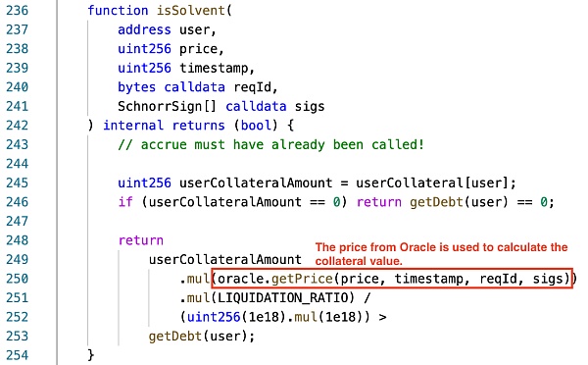Click the SchnorrSign[] type on line 241
The height and width of the screenshot is (365, 588).
coord(168,106)
